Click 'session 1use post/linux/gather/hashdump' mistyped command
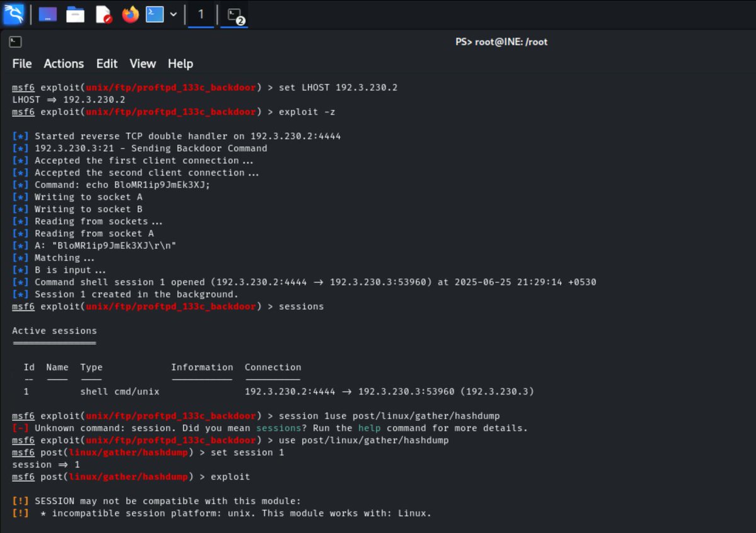The image size is (756, 533). tap(389, 416)
